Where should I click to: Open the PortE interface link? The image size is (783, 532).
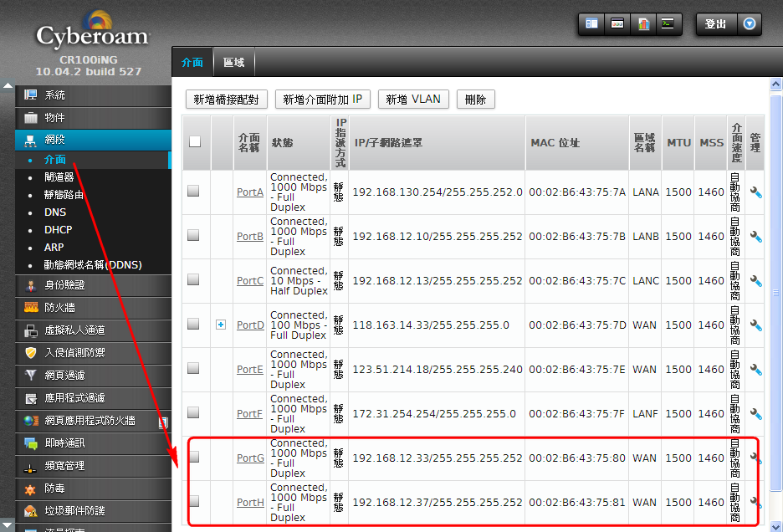249,370
